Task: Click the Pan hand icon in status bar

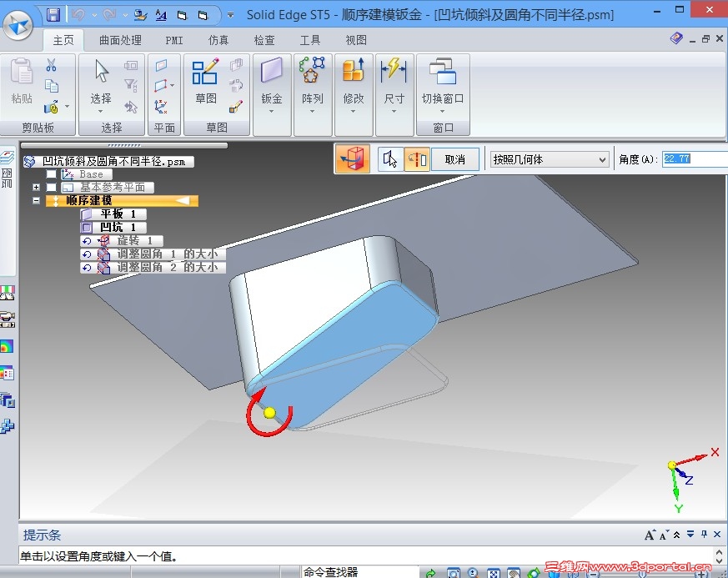Action: (514, 573)
